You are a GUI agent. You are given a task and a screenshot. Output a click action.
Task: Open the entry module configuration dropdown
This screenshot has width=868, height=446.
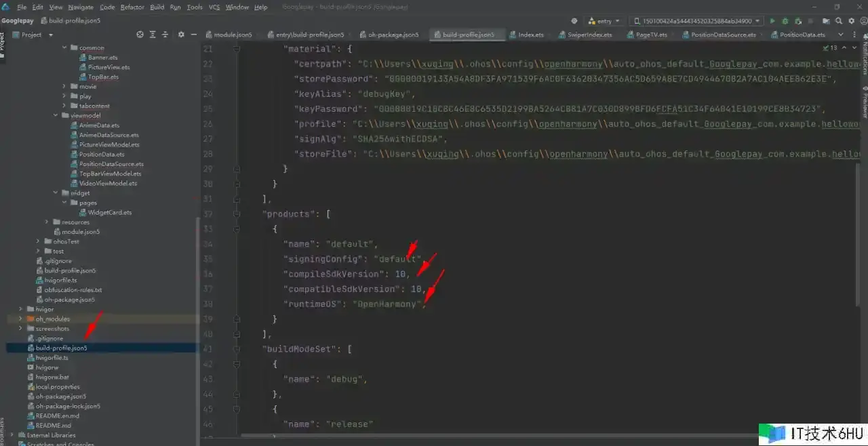tap(604, 21)
